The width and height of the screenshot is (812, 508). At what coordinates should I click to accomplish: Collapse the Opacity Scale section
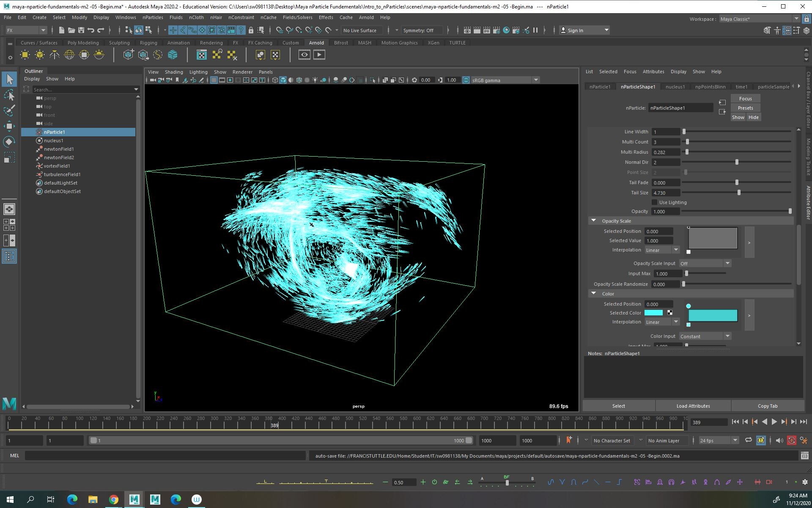pos(593,221)
